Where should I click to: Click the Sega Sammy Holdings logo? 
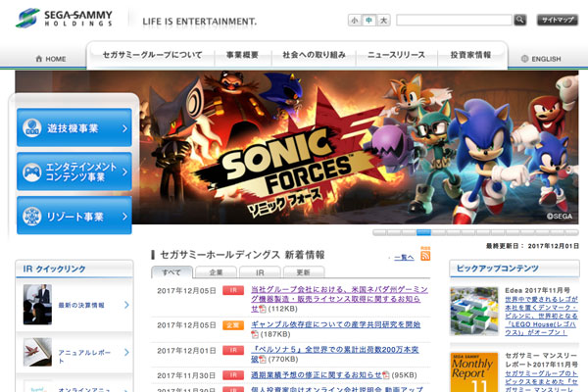(x=64, y=18)
